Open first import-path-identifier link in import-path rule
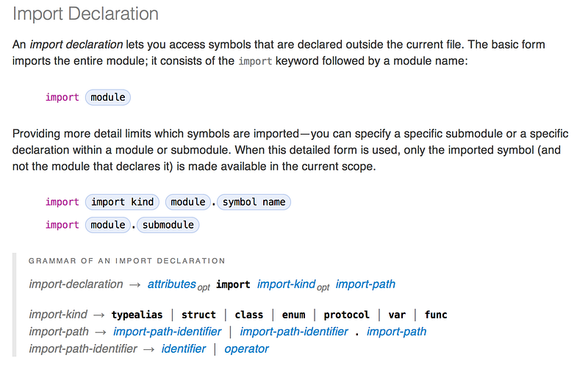Image resolution: width=588 pixels, height=369 pixels. pos(168,332)
